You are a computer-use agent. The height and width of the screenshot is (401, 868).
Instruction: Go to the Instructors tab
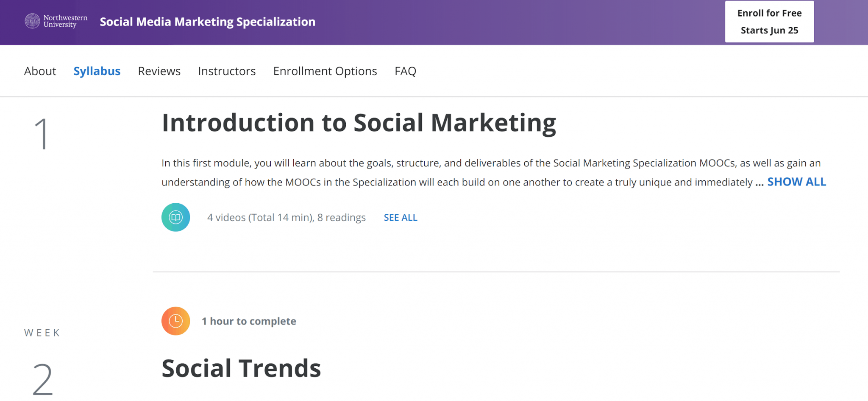click(x=227, y=71)
